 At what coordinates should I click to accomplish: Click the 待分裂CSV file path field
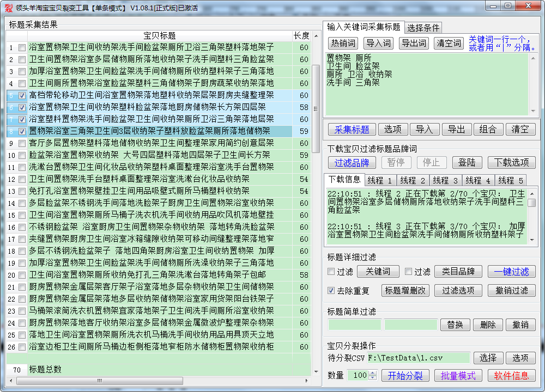(x=418, y=358)
